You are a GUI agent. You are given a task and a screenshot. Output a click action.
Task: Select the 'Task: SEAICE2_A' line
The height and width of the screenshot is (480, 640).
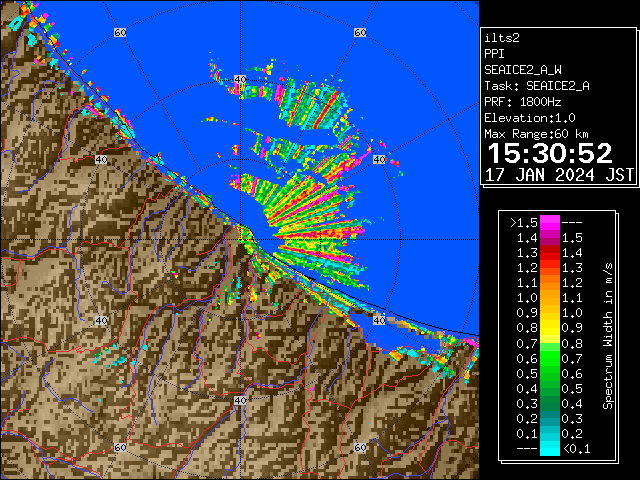[537, 86]
